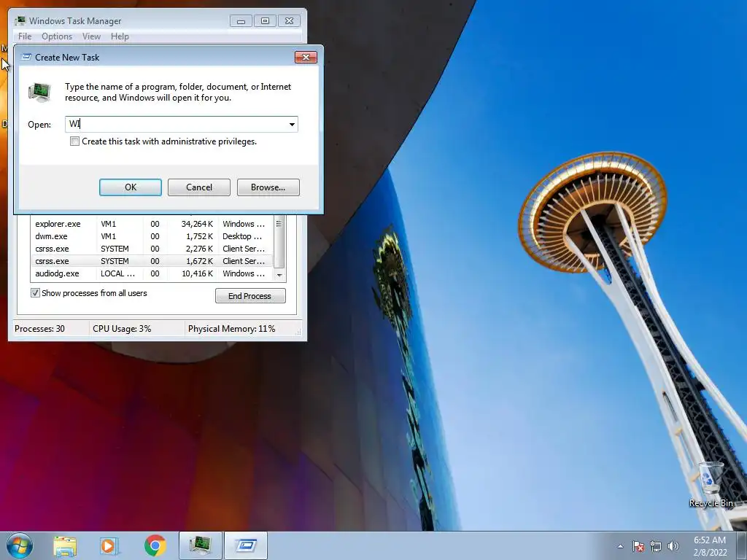Image resolution: width=747 pixels, height=560 pixels.
Task: Select Create New Task taskbar button
Action: pos(246,545)
